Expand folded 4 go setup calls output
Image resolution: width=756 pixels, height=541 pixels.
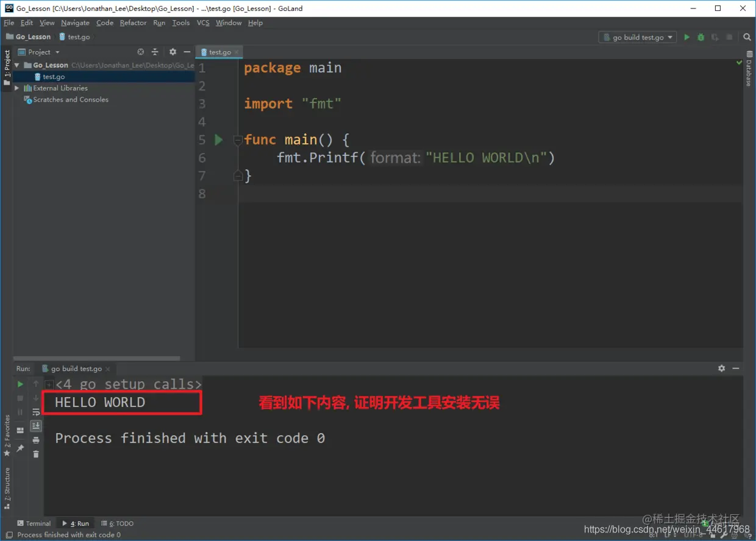pyautogui.click(x=49, y=385)
